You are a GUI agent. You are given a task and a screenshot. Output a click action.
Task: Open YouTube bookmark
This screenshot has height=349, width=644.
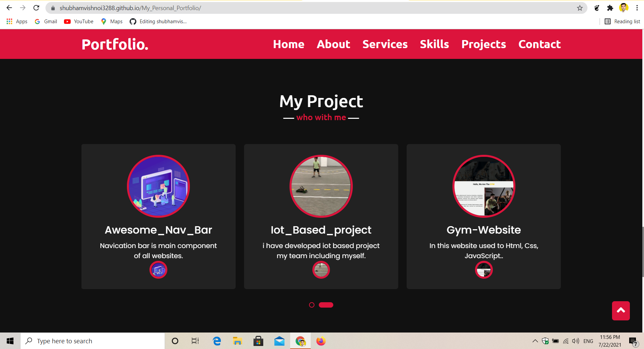click(79, 22)
